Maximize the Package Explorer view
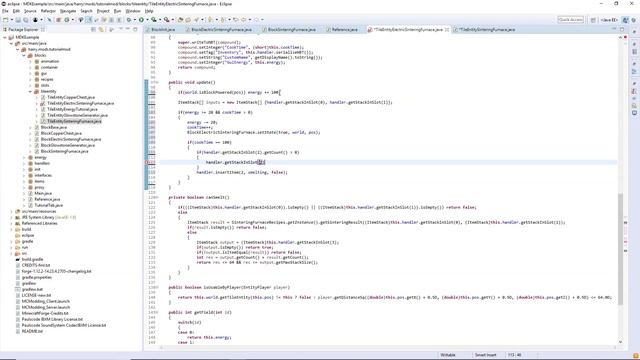 (135, 29)
